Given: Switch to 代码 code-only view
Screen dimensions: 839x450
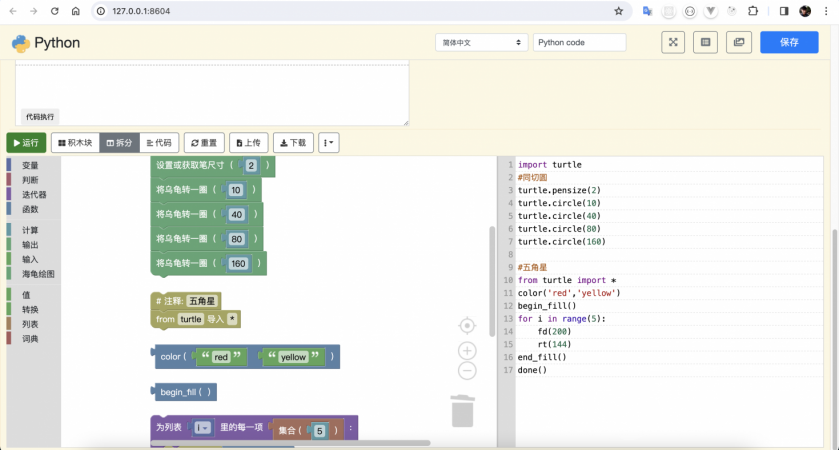Looking at the screenshot, I should (158, 143).
